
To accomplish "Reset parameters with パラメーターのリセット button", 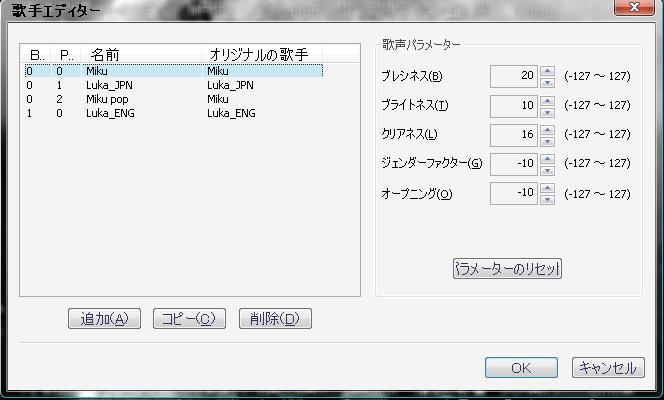I will point(507,268).
